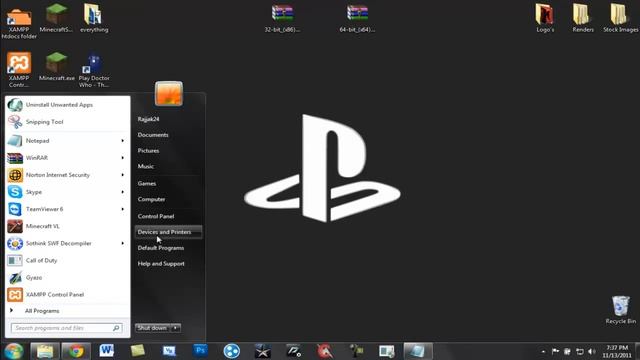640x360 pixels.
Task: Open Gyazo from the Start menu
Action: 68,278
